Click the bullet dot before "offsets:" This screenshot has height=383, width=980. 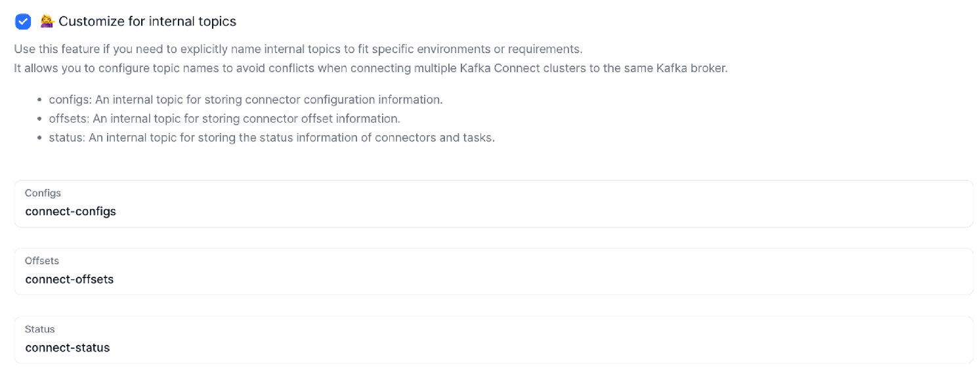click(40, 119)
